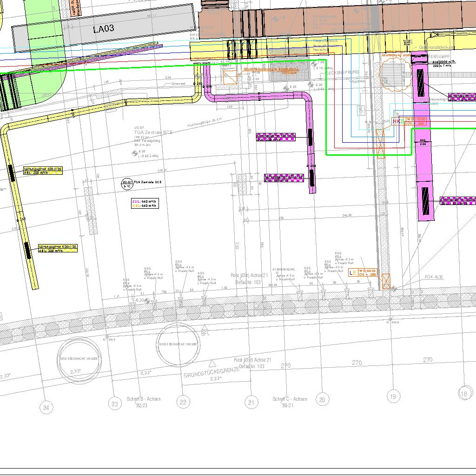Select the GRUNDSTÜCKSGRENZE boundary text
This screenshot has height=476, width=476.
211,372
